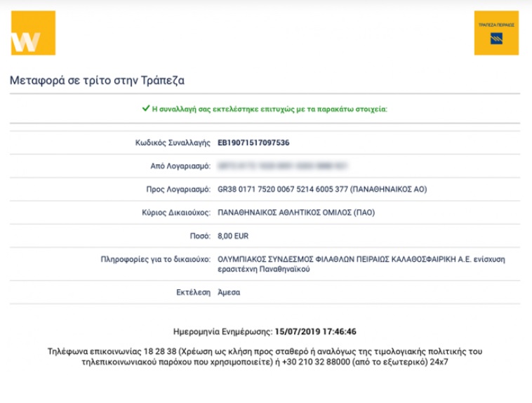Click the blurred source account number
Screen dimensions: 532x403
tap(282, 166)
